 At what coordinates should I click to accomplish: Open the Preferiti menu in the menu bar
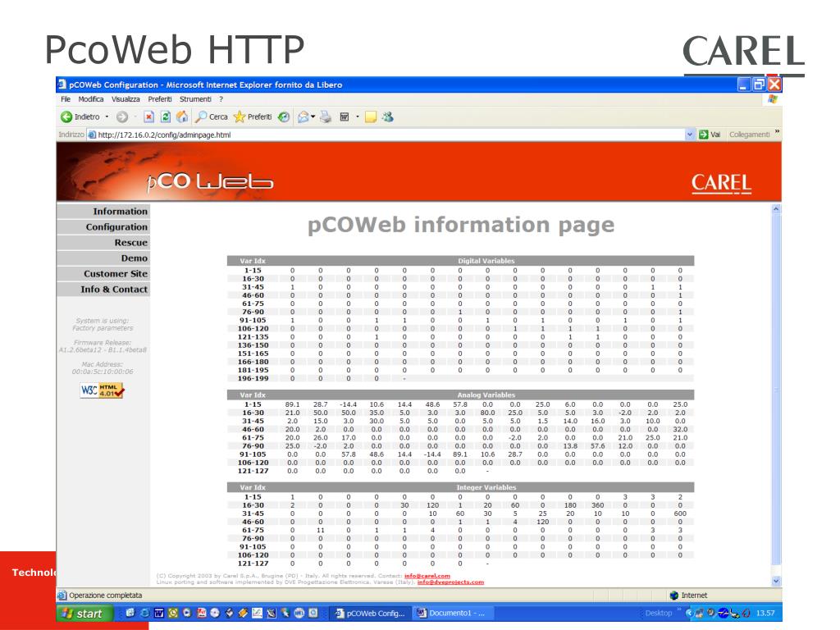click(x=160, y=99)
